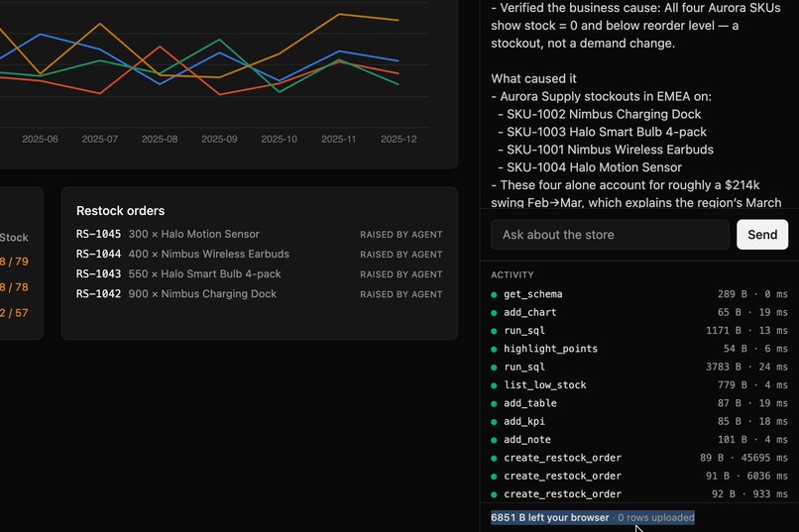
Task: Click 'SKU-1003 Halo Smart Bulb 4-pack' in chat
Action: [607, 132]
